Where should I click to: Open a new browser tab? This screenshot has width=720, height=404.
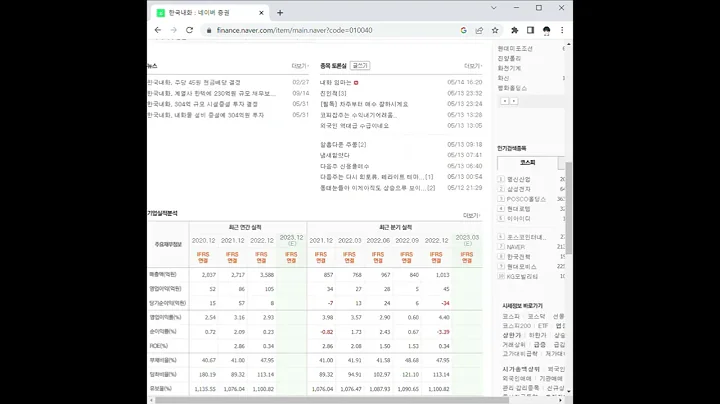point(280,13)
